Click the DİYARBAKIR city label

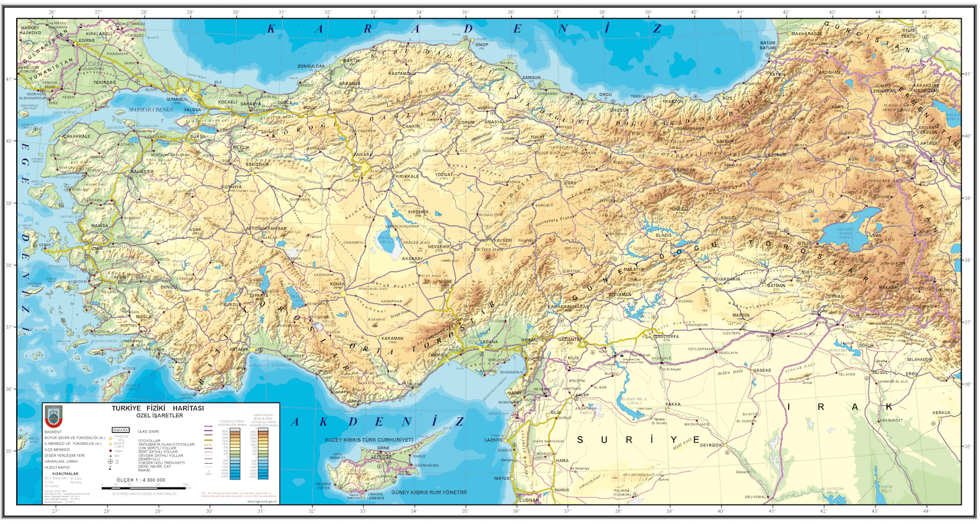coord(728,279)
